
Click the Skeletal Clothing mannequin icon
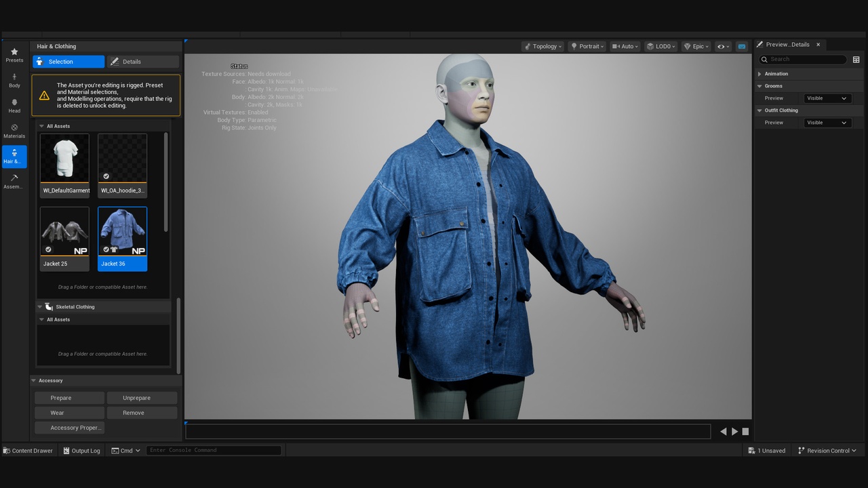click(49, 307)
